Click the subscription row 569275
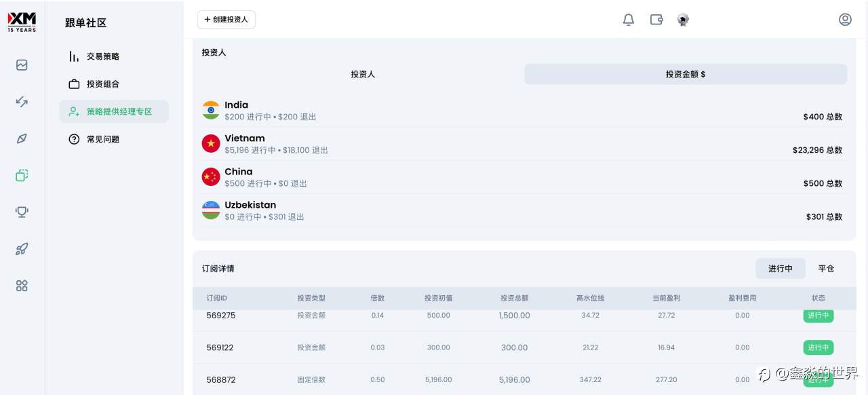 point(407,316)
